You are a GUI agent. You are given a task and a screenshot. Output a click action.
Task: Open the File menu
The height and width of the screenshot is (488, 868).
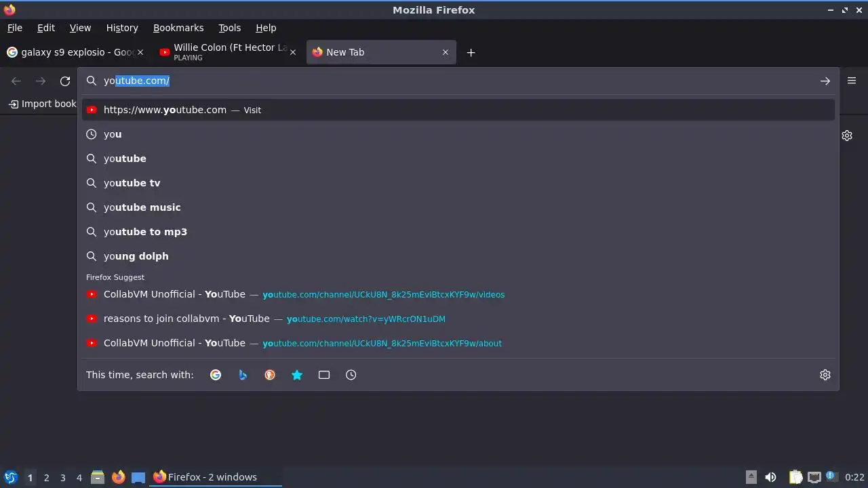(15, 28)
